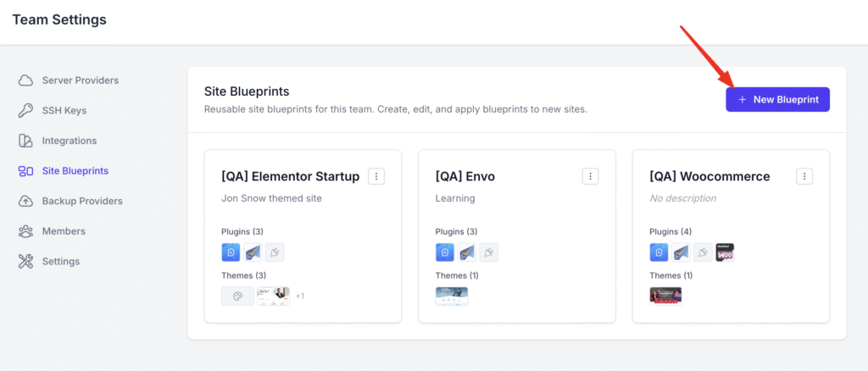This screenshot has width=868, height=371.
Task: Click the palette theme placeholder in Elementor Startup
Action: pyautogui.click(x=237, y=296)
